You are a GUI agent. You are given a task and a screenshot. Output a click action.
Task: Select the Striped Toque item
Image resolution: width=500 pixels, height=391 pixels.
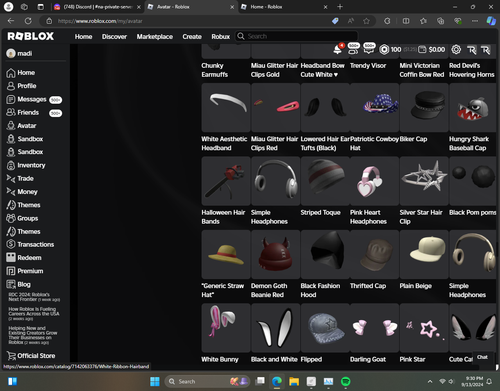click(325, 181)
